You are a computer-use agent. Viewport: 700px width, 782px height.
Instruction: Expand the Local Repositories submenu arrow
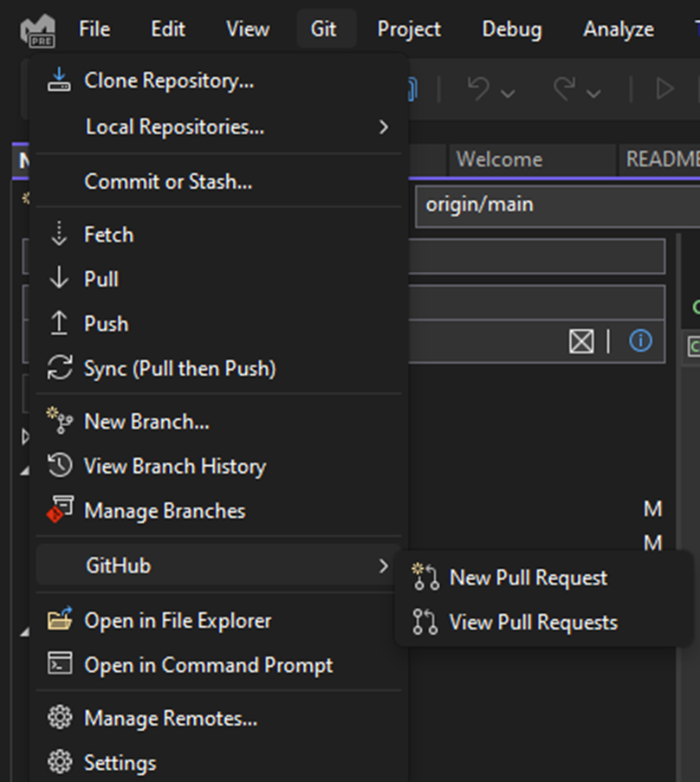pos(383,127)
